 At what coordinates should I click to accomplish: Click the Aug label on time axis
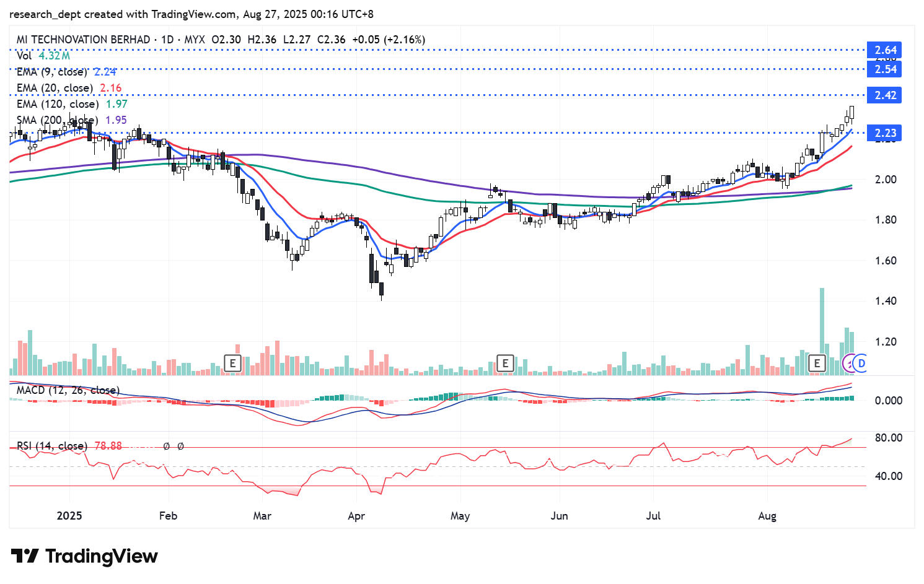[767, 516]
